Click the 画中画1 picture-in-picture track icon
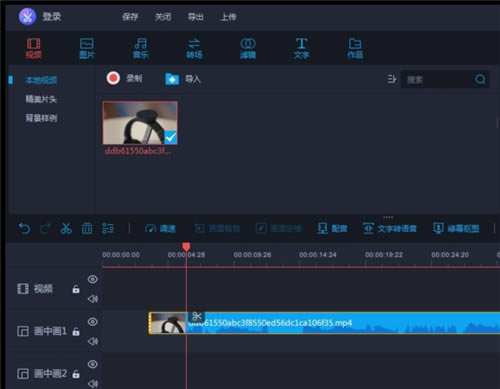The image size is (500, 389). point(23,331)
